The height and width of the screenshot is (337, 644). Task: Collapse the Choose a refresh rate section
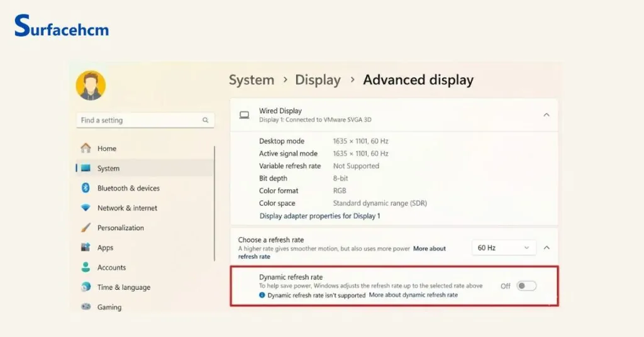547,248
